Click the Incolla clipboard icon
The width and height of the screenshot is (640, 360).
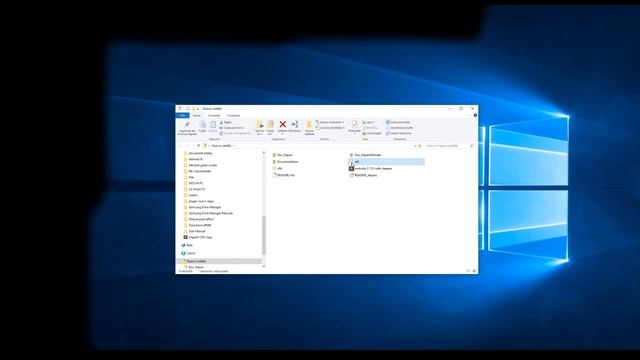[213, 124]
